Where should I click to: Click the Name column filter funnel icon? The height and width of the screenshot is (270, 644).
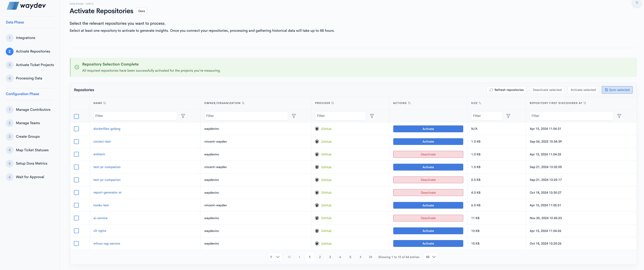click(183, 116)
